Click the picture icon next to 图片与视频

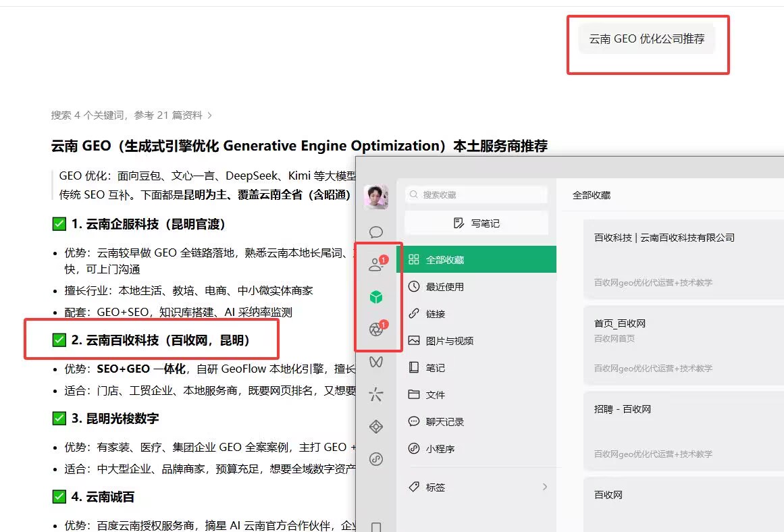(413, 340)
